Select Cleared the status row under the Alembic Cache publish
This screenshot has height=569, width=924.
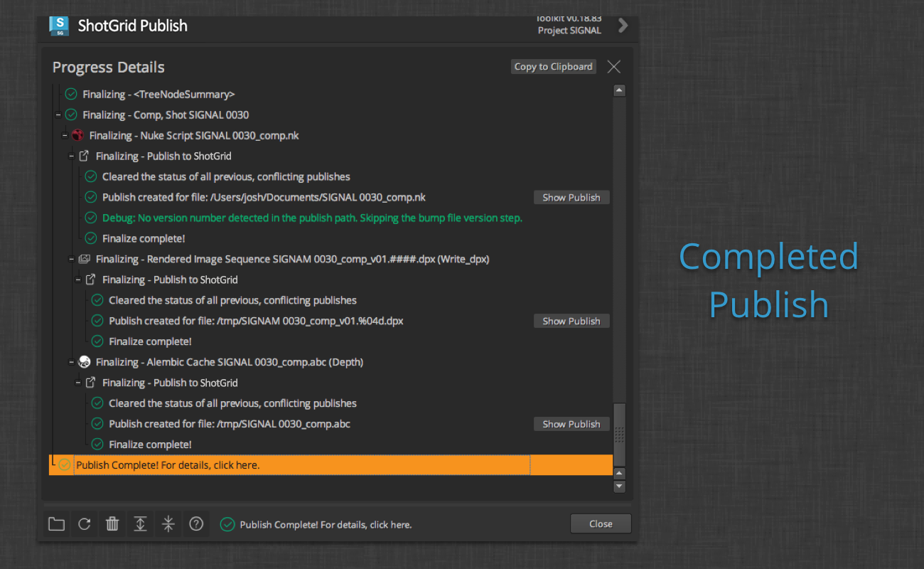(x=232, y=403)
